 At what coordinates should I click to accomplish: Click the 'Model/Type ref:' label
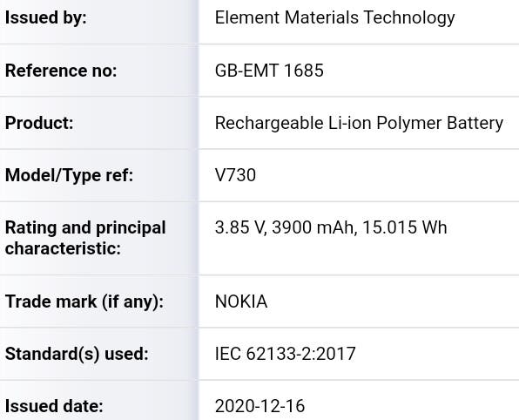69,175
